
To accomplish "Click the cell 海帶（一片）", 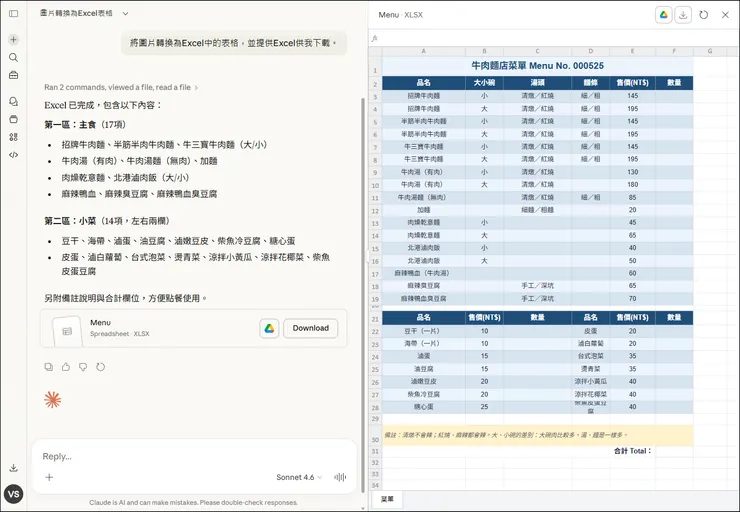I will pyautogui.click(x=423, y=344).
